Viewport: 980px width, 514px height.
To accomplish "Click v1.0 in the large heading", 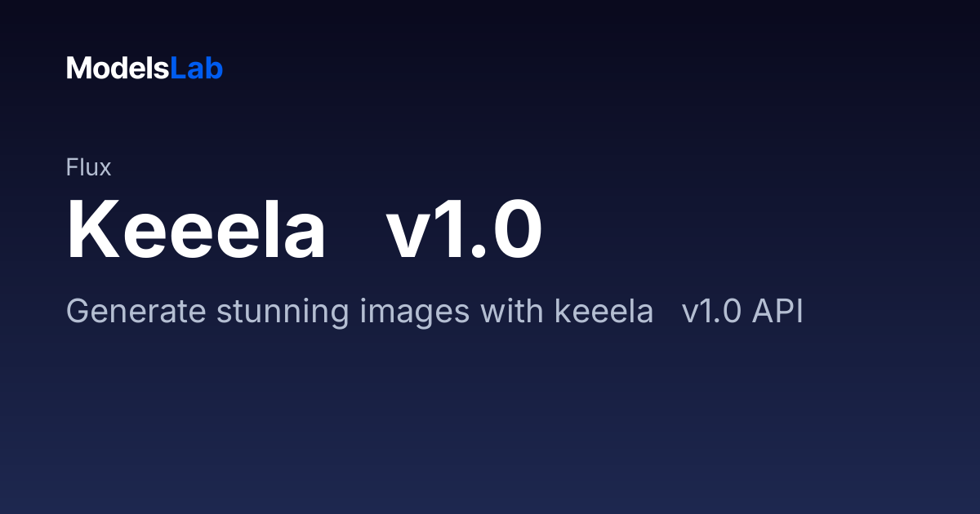I will (464, 229).
